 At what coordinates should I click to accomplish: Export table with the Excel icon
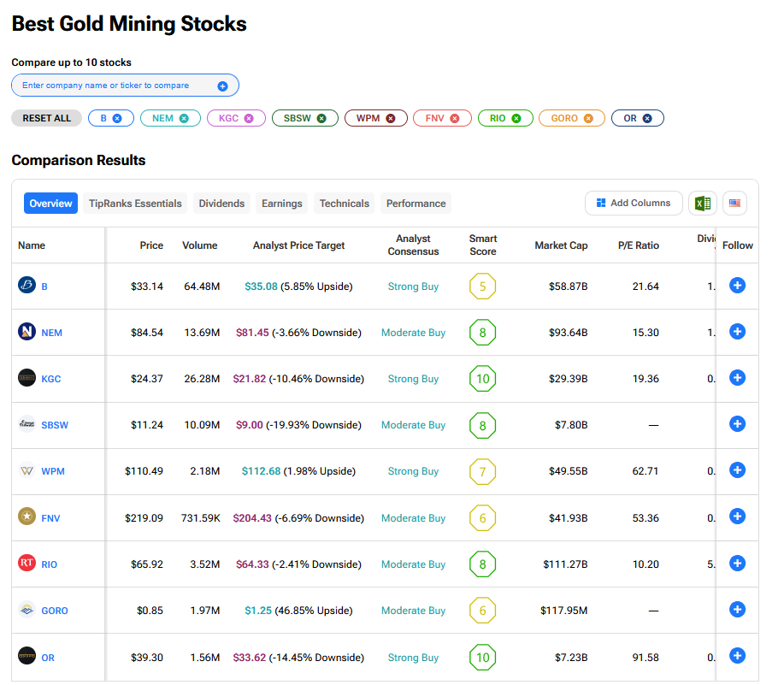[x=702, y=204]
